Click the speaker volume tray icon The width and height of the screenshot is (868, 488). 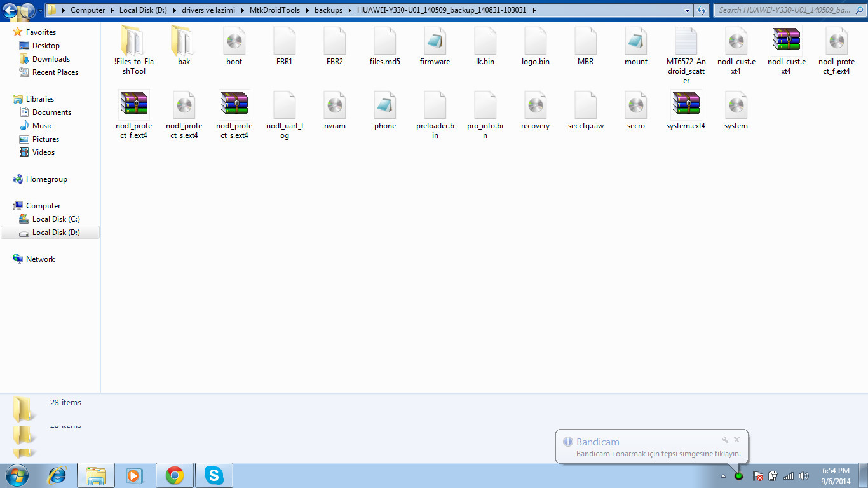tap(803, 476)
